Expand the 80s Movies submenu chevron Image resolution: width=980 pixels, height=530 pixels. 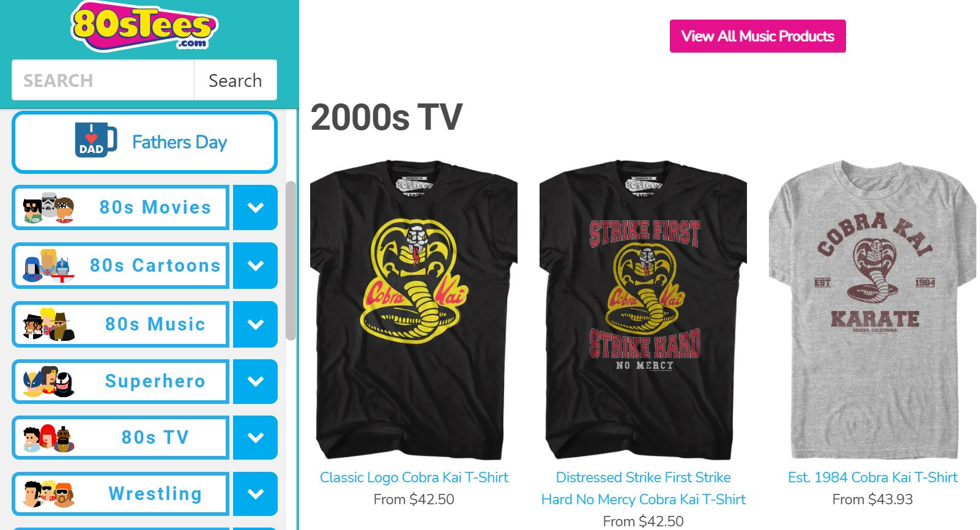[256, 207]
